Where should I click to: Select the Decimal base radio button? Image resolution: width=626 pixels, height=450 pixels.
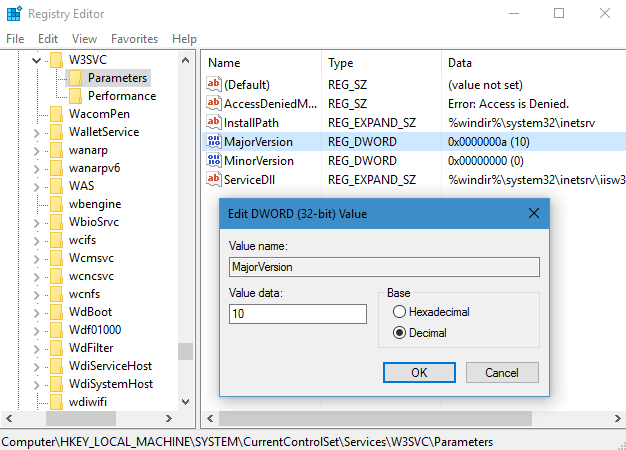[400, 333]
